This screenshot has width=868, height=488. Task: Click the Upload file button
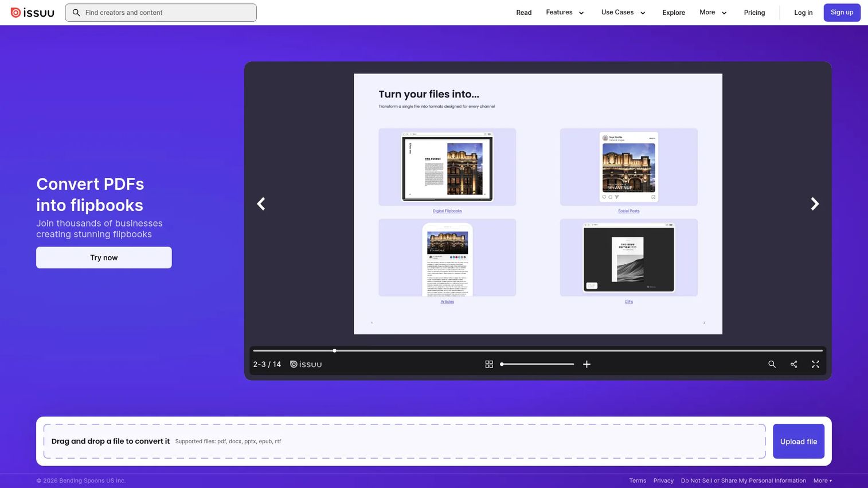(x=799, y=442)
